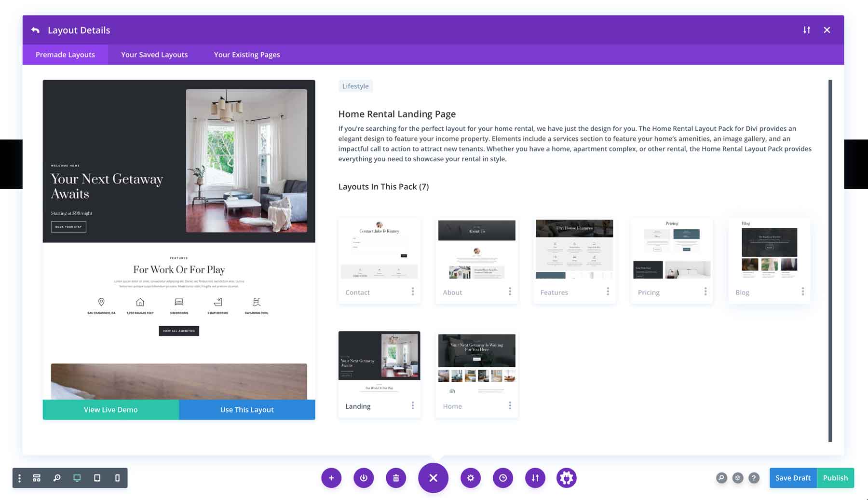Open portability options with arrows icon
The width and height of the screenshot is (868, 500).
[x=535, y=478]
